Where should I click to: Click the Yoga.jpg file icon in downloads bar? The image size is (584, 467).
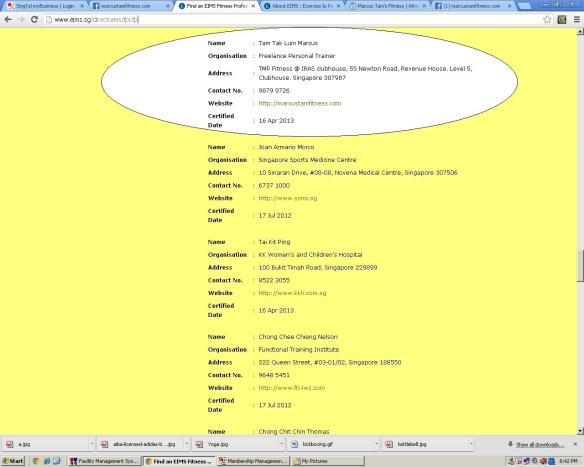[x=200, y=444]
